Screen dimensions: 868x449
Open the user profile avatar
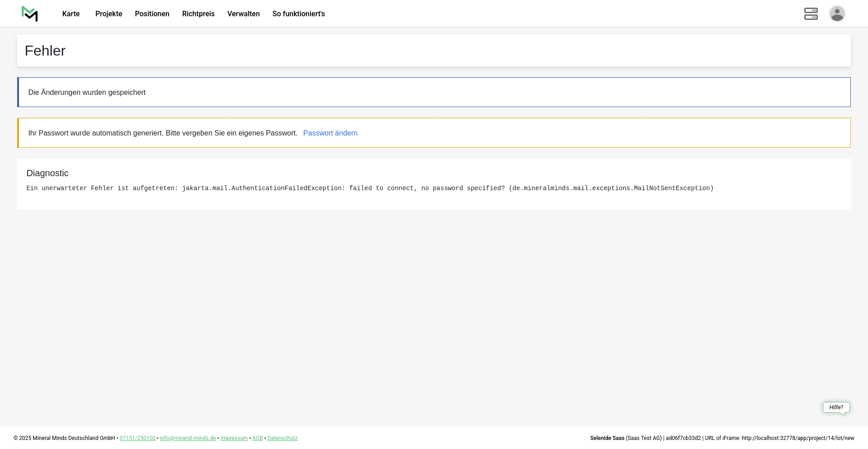coord(837,14)
